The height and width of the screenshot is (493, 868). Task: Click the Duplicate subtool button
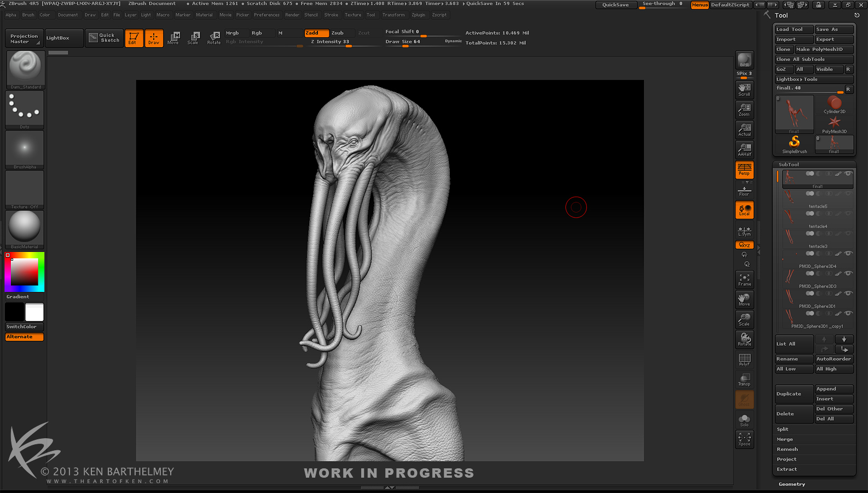tap(794, 394)
